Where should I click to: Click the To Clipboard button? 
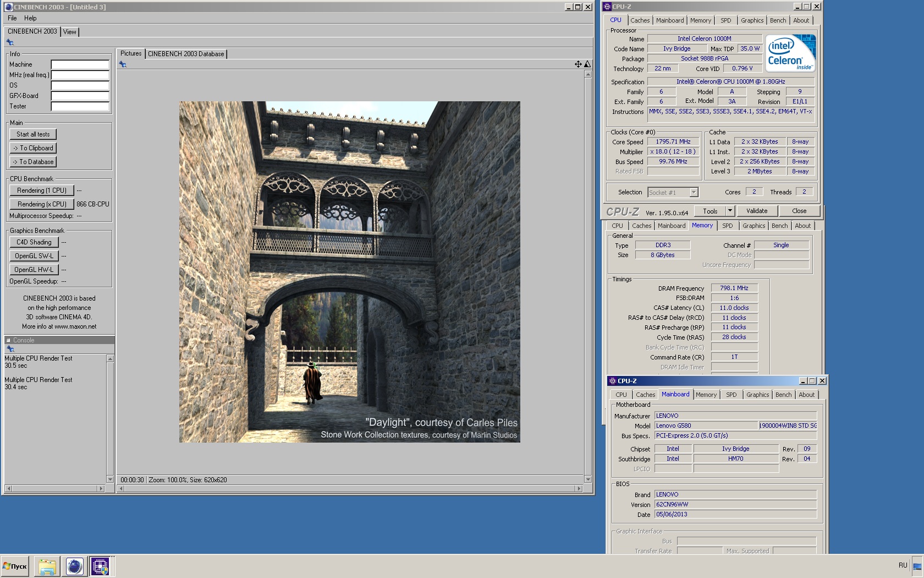33,148
